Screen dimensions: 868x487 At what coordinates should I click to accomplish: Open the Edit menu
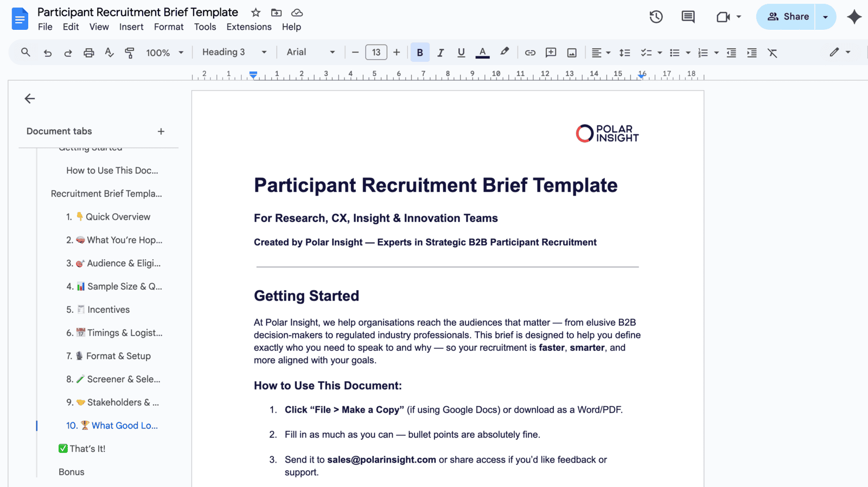(x=71, y=27)
